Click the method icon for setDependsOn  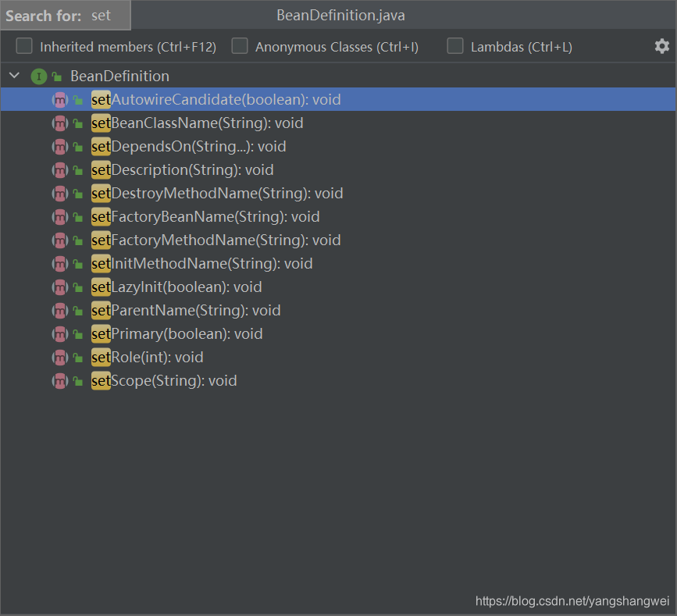[60, 147]
